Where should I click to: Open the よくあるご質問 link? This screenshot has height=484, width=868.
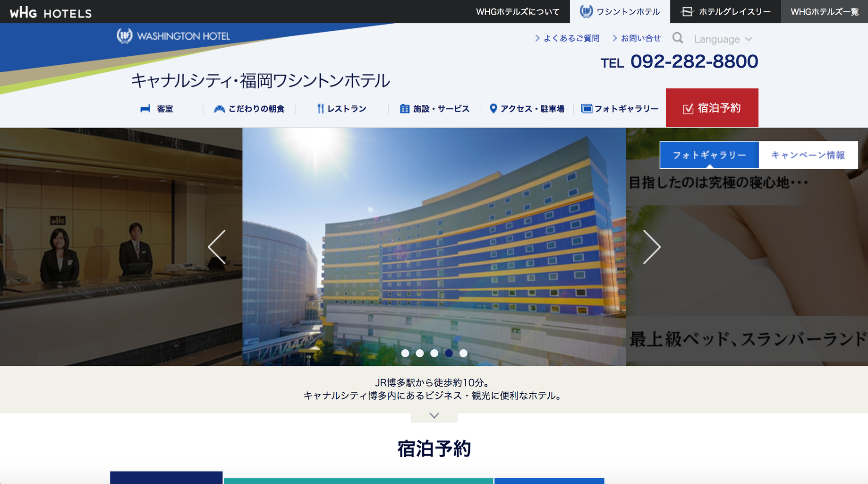(x=567, y=38)
